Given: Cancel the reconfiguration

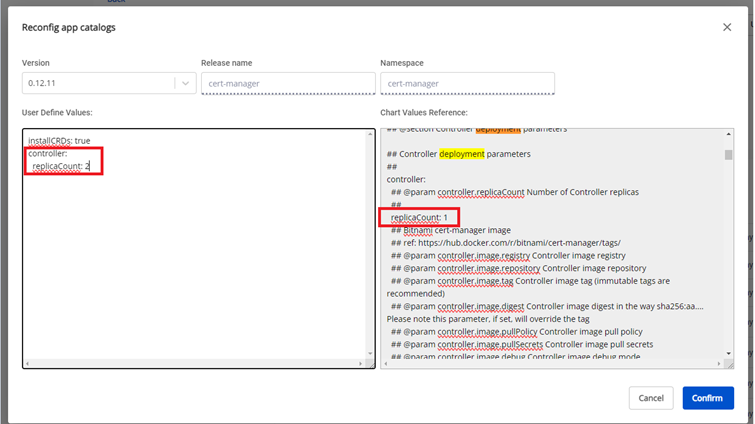Looking at the screenshot, I should [651, 398].
